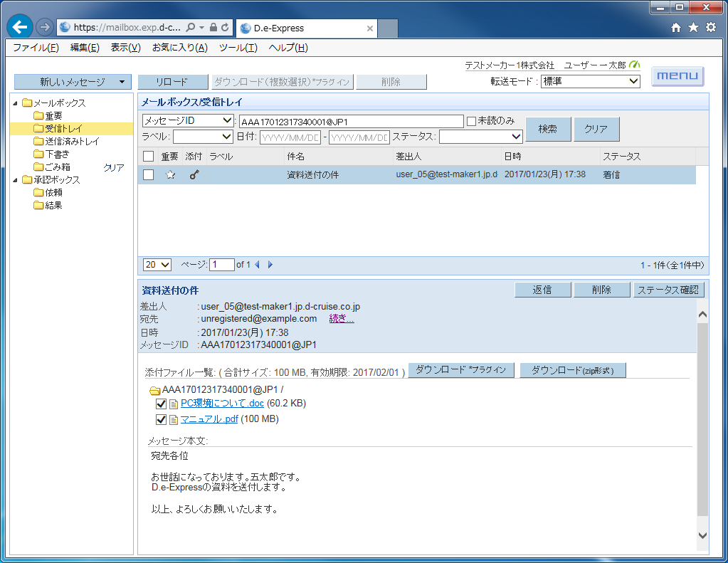The height and width of the screenshot is (563, 728).
Task: Click the 検索 search button
Action: [547, 129]
